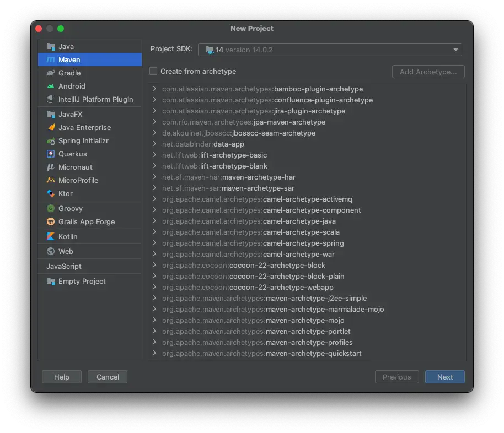Click the Kotlin K icon
The image size is (504, 433).
51,236
